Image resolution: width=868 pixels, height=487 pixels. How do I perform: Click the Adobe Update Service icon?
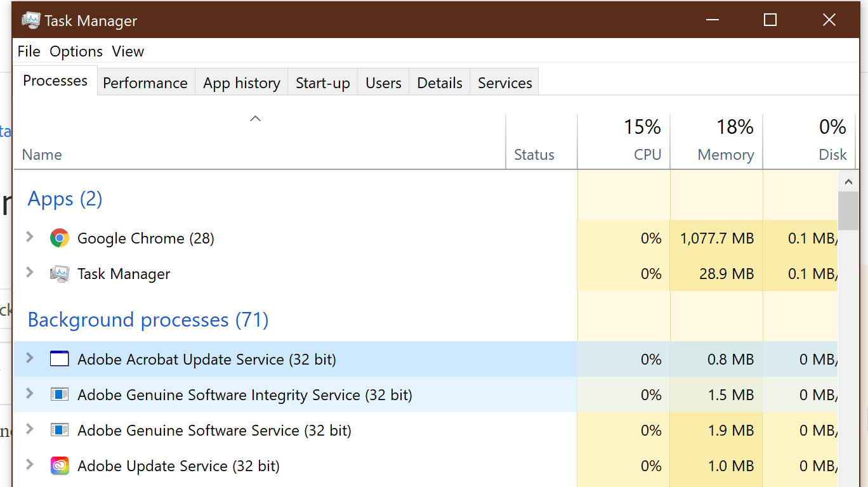click(x=59, y=465)
